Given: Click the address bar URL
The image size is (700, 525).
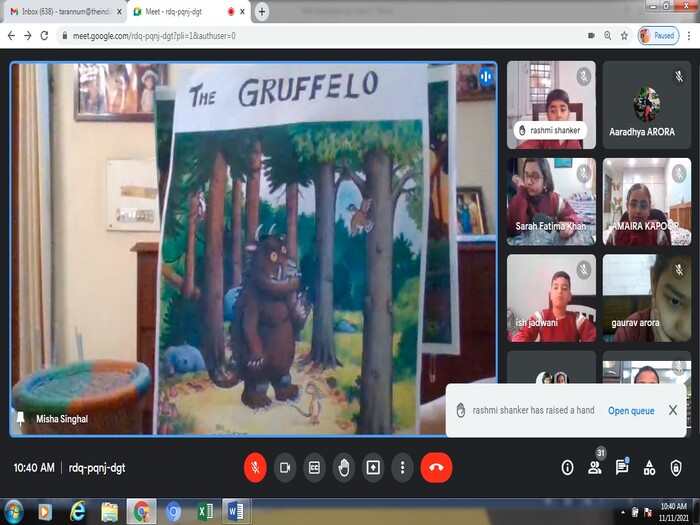Looking at the screenshot, I should (x=154, y=36).
